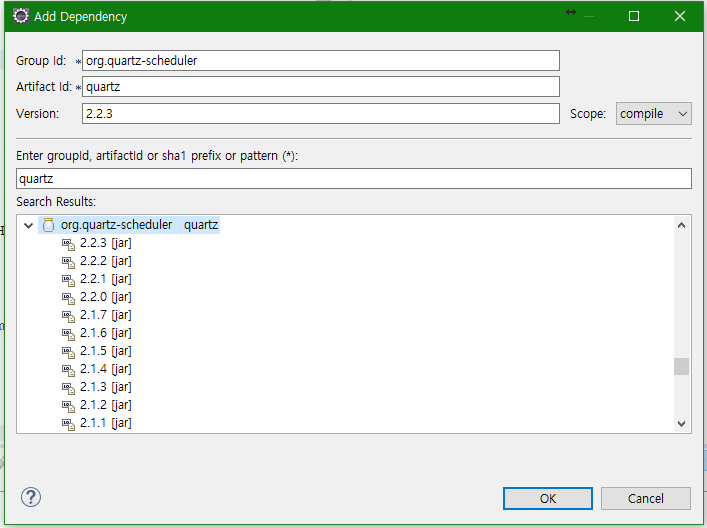This screenshot has height=528, width=707.
Task: Collapse the org.quartz-scheduler quartz tree node
Action: (28, 225)
